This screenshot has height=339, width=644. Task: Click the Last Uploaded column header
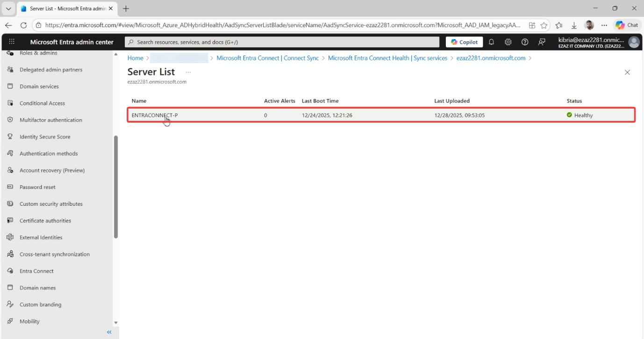452,101
